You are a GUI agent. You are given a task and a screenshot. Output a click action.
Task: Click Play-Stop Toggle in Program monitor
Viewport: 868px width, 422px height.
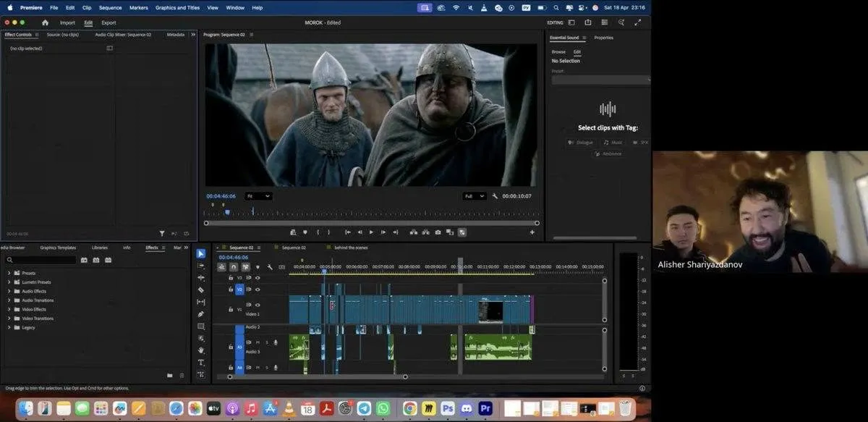pyautogui.click(x=372, y=232)
